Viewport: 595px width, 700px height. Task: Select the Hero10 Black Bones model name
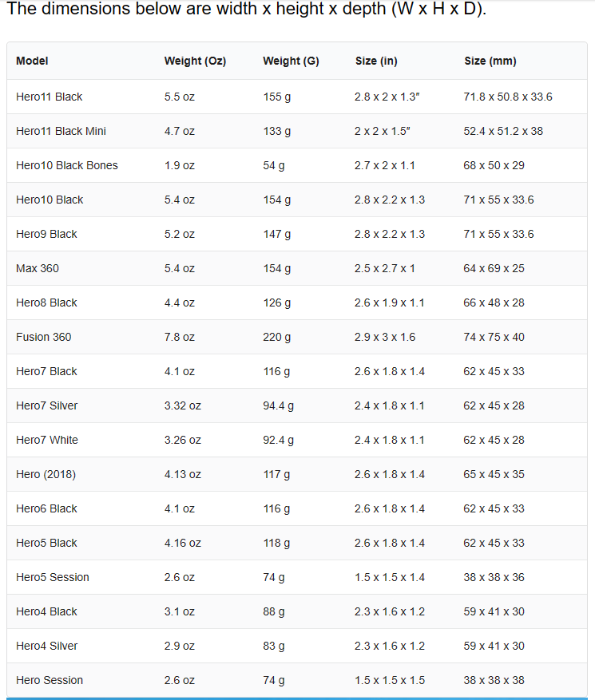point(67,165)
